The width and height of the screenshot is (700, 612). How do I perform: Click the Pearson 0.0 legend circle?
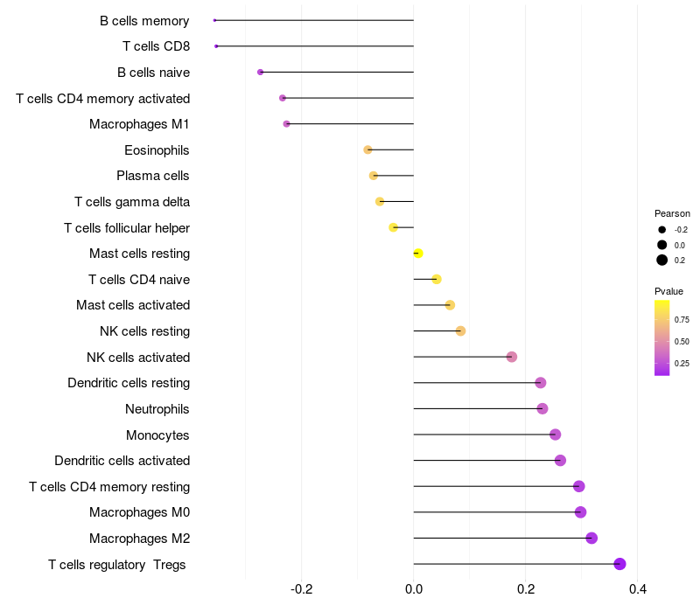click(662, 245)
